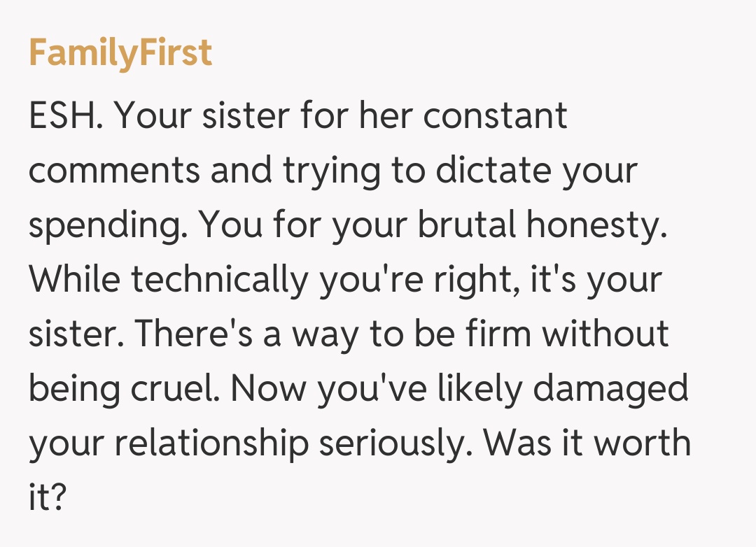
Task: Click the final "it?" of the comment
Action: pyautogui.click(x=47, y=497)
